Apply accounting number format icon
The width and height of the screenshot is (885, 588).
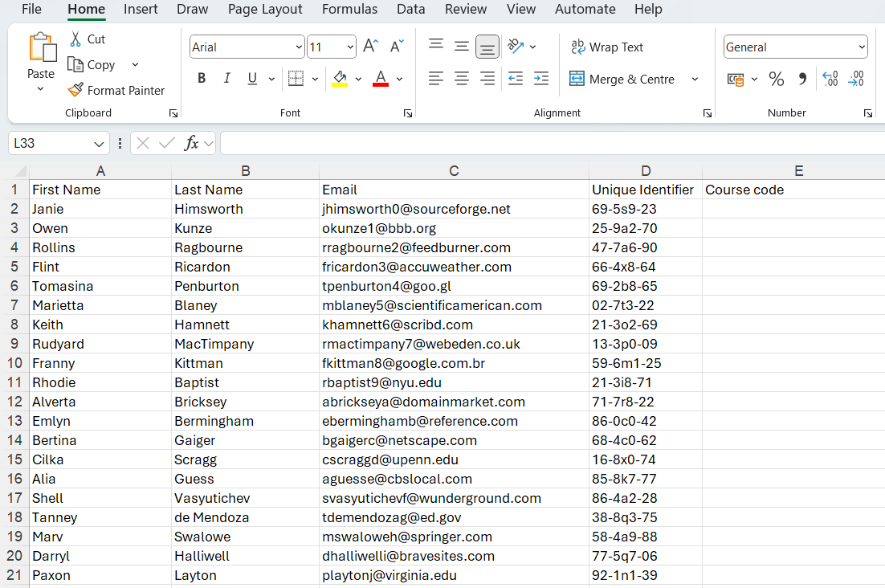[x=736, y=79]
